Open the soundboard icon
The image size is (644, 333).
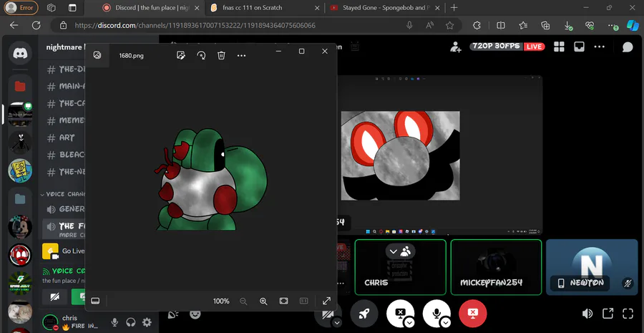[x=173, y=314]
